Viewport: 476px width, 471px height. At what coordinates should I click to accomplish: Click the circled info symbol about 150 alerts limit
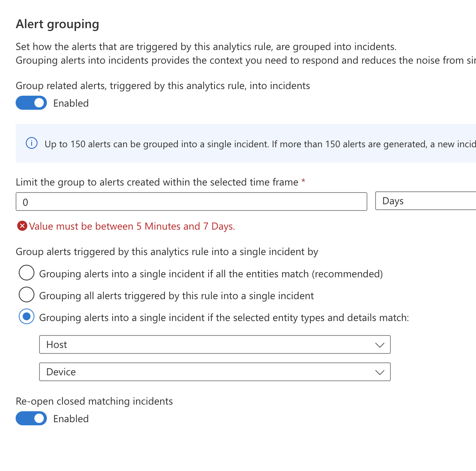pyautogui.click(x=32, y=143)
